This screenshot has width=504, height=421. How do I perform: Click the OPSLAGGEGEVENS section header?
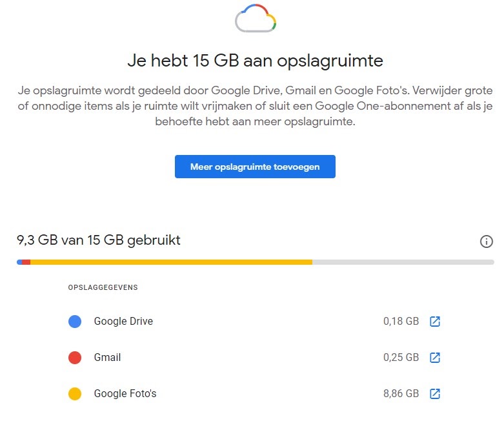click(x=103, y=287)
